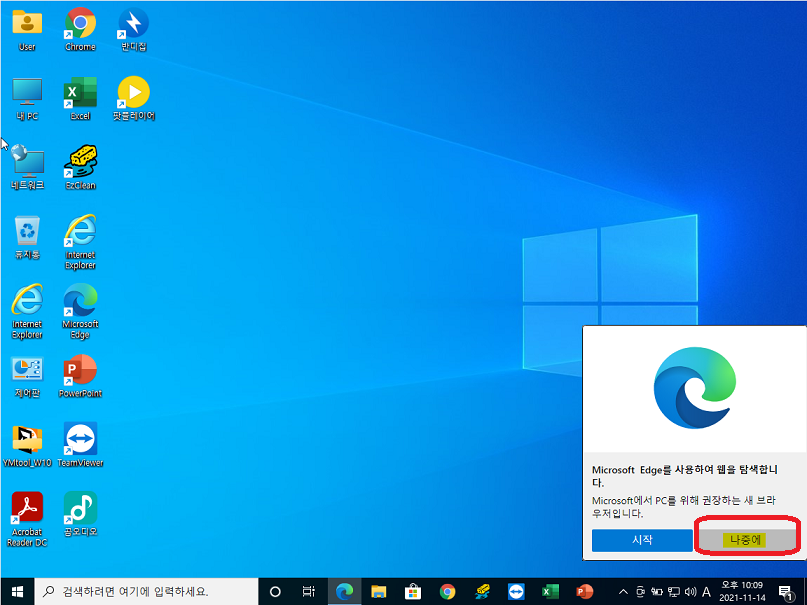Open the User folder desktop icon
This screenshot has height=605, width=807.
click(27, 29)
